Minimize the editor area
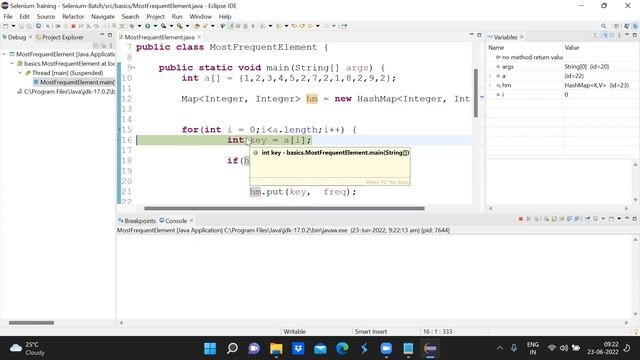Viewport: 640px width, 360px height. click(x=471, y=35)
